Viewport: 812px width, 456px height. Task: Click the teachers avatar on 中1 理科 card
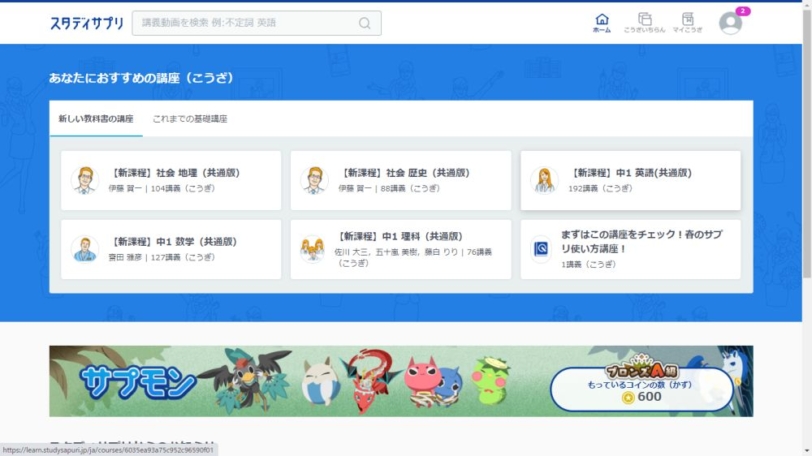312,249
